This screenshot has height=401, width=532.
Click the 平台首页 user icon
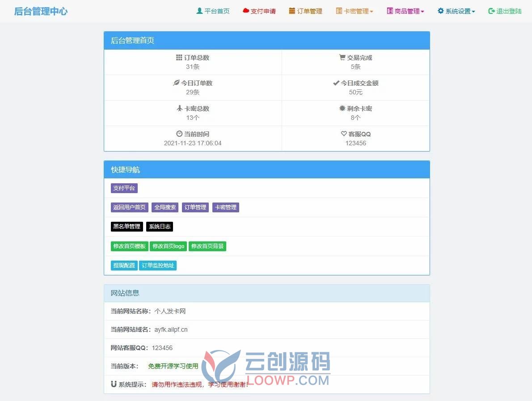coord(199,11)
